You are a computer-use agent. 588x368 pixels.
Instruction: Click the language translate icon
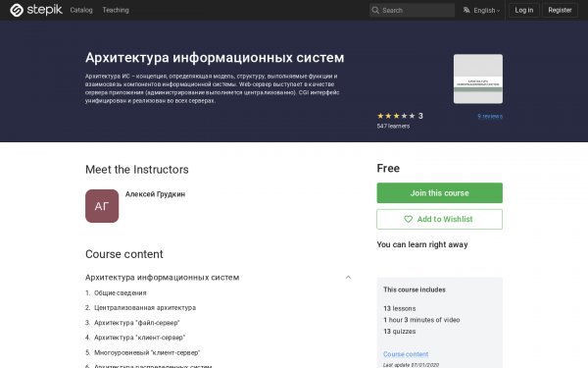click(x=466, y=10)
